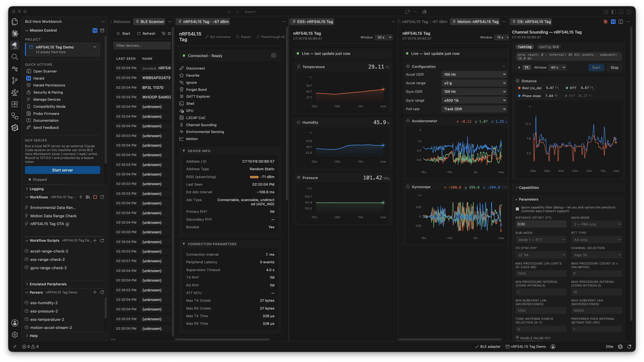This screenshot has height=362, width=644.
Task: Click Forget Bond trash icon
Action: click(x=182, y=89)
